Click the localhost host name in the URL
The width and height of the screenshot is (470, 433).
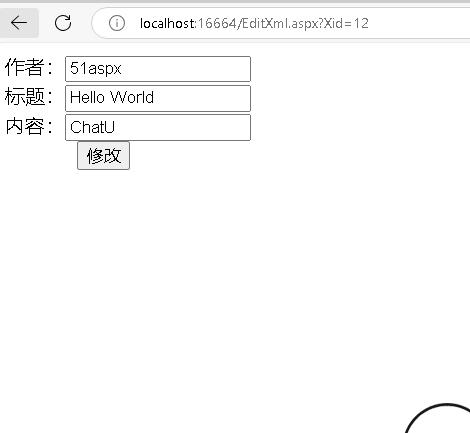pos(167,23)
